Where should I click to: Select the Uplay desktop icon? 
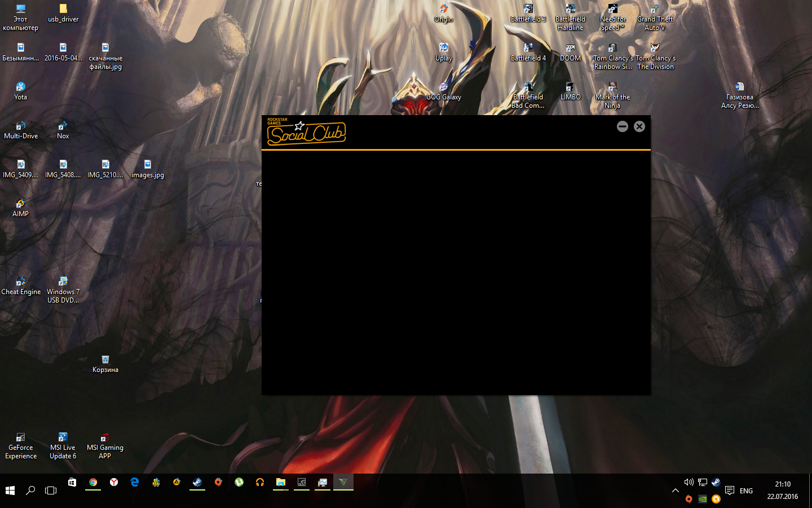click(444, 52)
